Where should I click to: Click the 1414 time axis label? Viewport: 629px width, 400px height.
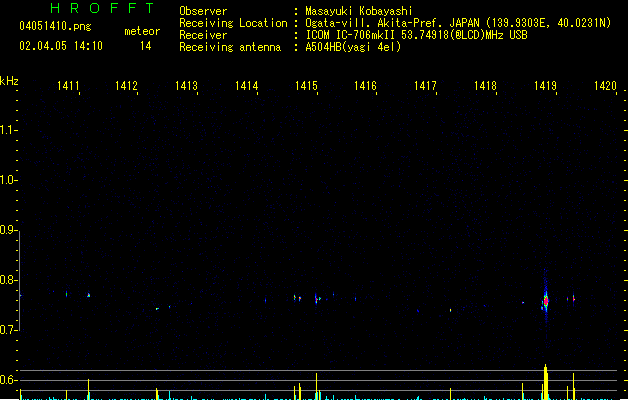(x=246, y=86)
